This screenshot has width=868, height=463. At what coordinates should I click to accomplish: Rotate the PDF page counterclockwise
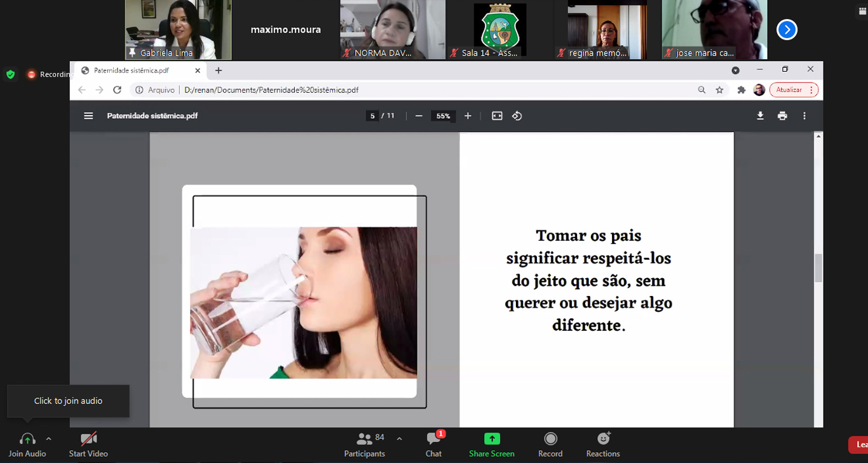click(x=517, y=116)
